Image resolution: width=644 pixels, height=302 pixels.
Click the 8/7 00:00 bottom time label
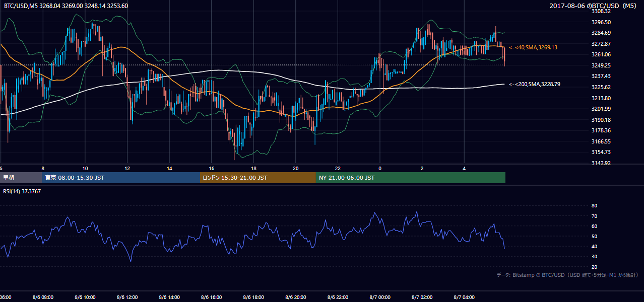pyautogui.click(x=380, y=297)
